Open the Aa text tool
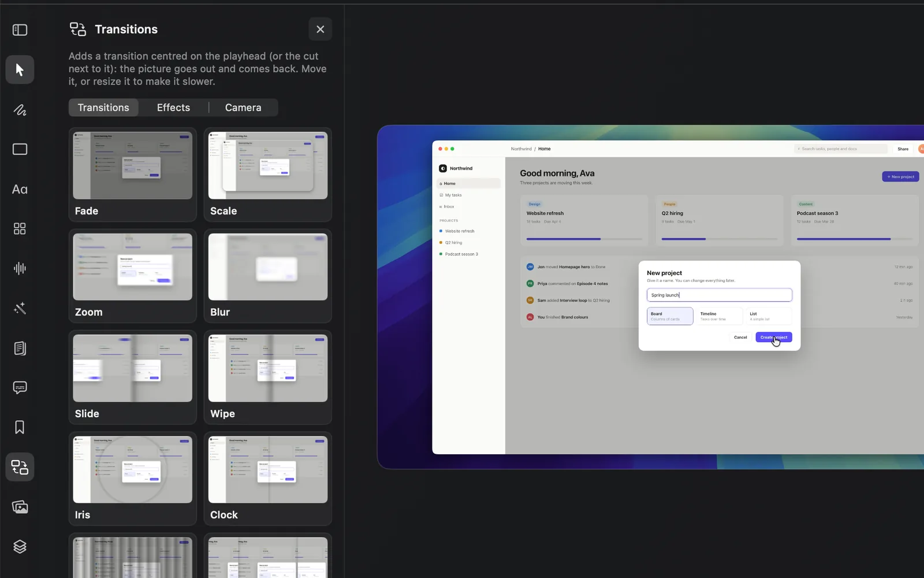 [20, 189]
